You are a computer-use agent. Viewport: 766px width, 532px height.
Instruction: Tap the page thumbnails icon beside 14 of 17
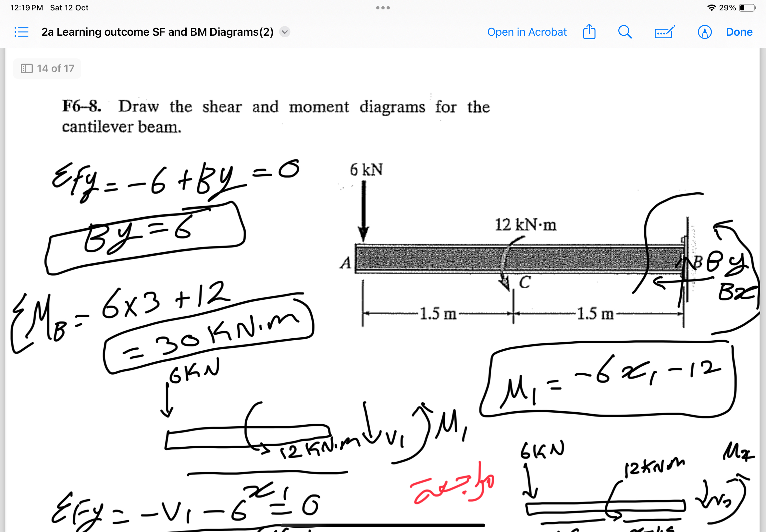pyautogui.click(x=27, y=68)
